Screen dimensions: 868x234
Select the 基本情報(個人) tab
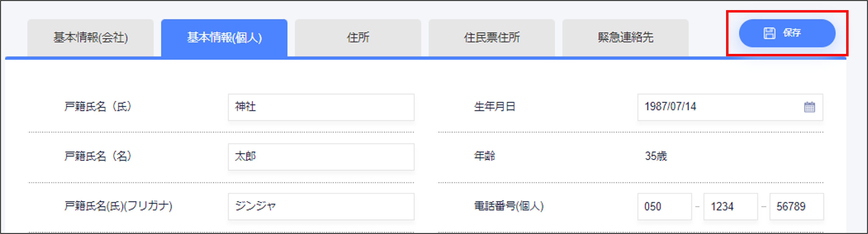click(x=224, y=38)
